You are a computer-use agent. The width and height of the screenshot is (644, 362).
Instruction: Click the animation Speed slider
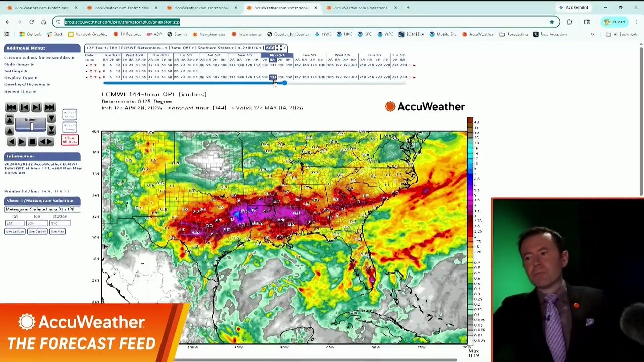pos(31,126)
